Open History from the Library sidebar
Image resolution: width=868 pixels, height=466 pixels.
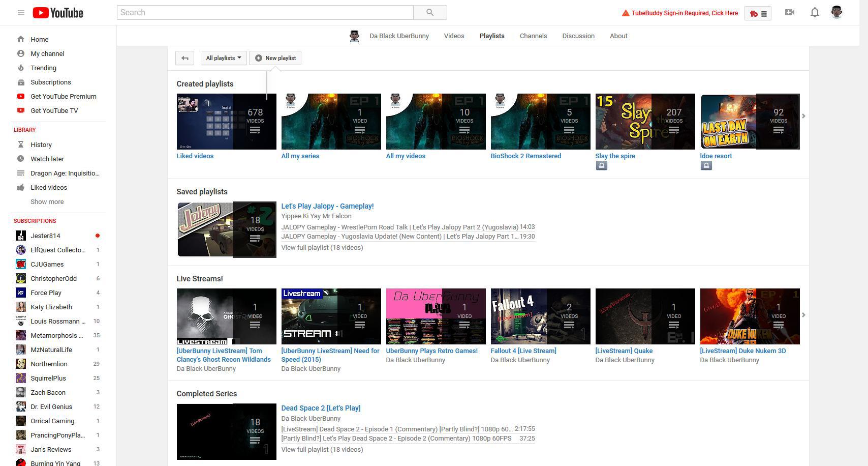point(41,144)
